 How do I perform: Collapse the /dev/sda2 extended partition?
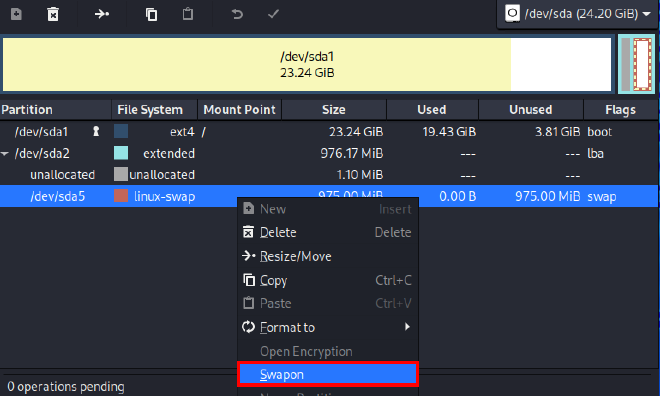(x=5, y=154)
